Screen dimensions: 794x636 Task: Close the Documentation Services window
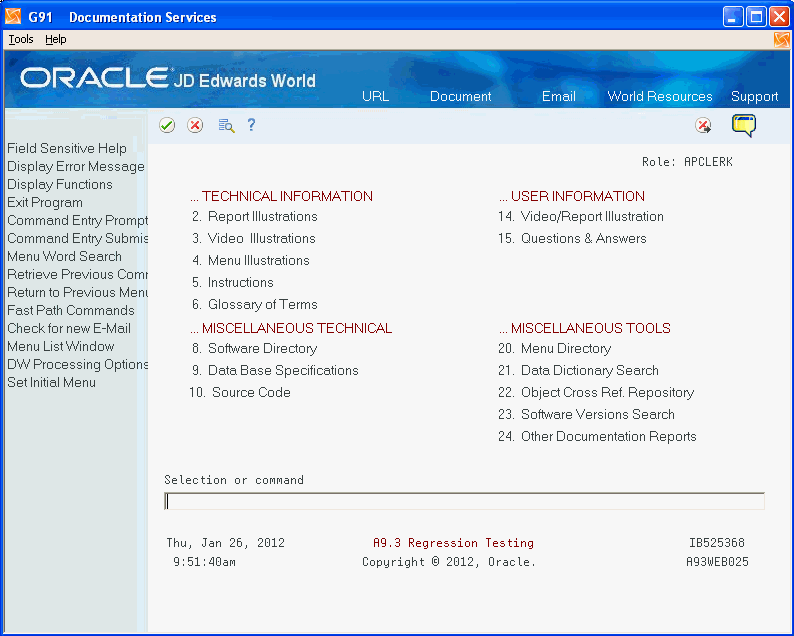[x=779, y=17]
